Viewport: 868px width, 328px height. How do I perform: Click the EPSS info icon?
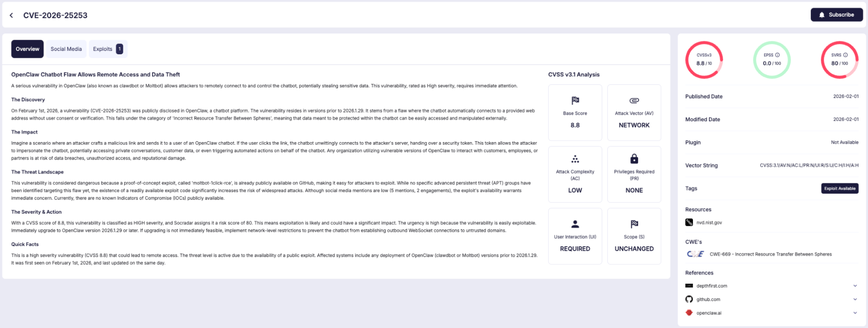coord(777,55)
